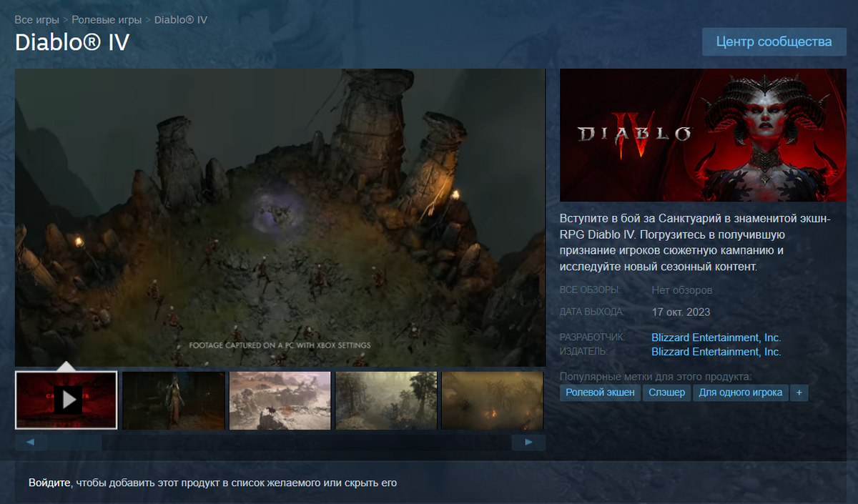This screenshot has width=858, height=504.
Task: Select the misty forest screenshot thumbnail
Action: (386, 400)
